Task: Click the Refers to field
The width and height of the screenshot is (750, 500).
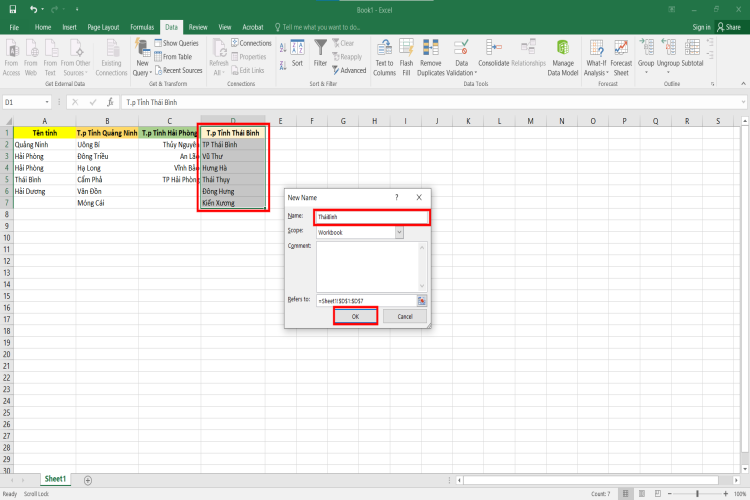Action: [x=366, y=301]
